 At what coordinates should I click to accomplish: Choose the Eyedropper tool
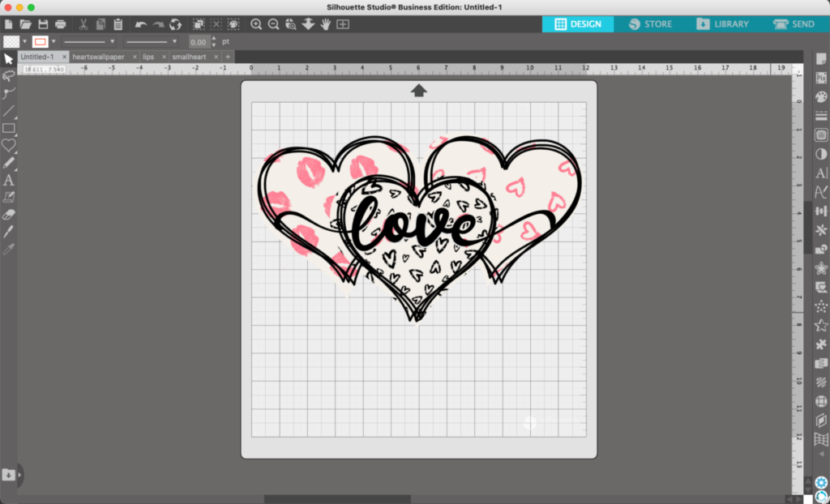coord(8,249)
